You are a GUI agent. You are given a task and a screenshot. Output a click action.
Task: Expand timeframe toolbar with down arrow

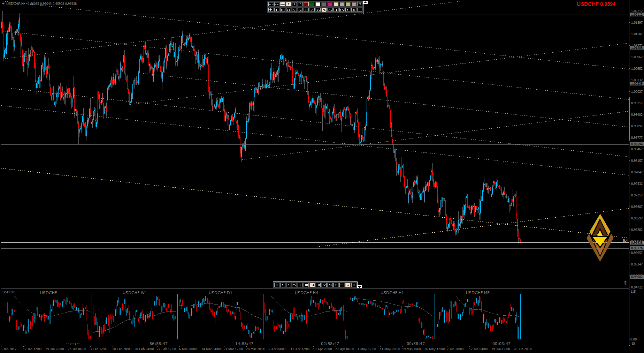[360, 287]
